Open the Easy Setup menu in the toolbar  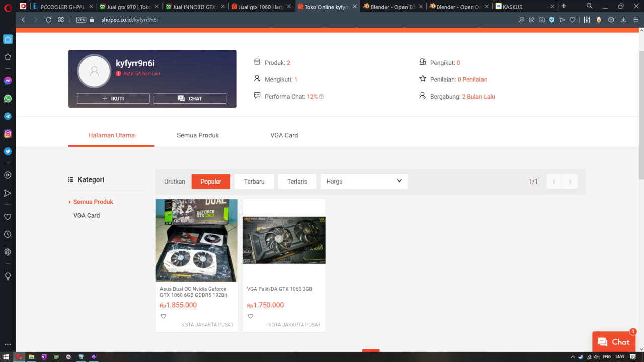point(587,20)
